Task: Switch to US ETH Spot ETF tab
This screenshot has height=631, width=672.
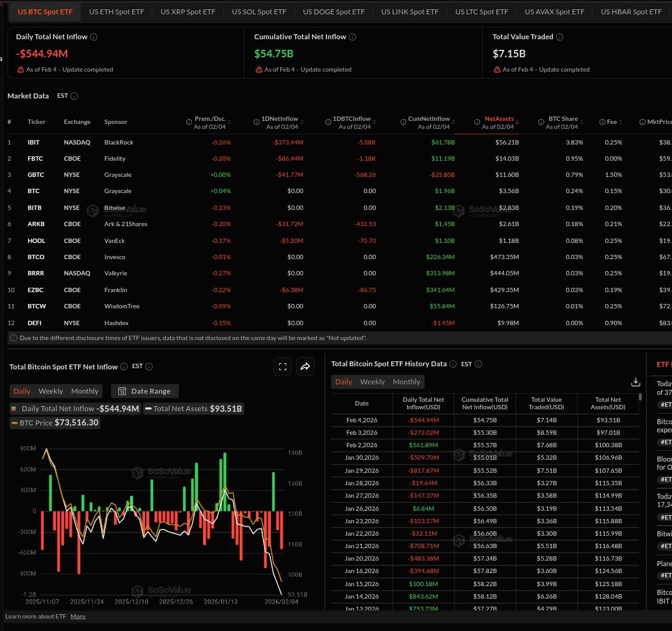Action: click(x=115, y=12)
